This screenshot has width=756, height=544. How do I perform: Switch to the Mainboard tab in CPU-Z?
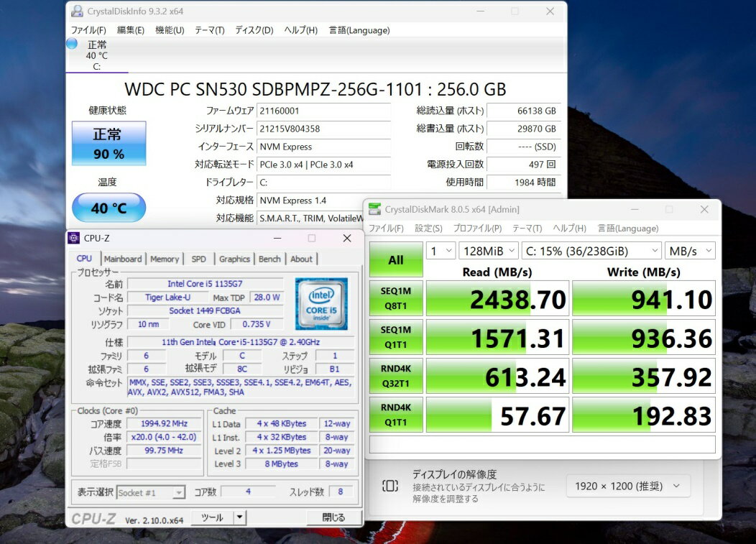point(123,259)
